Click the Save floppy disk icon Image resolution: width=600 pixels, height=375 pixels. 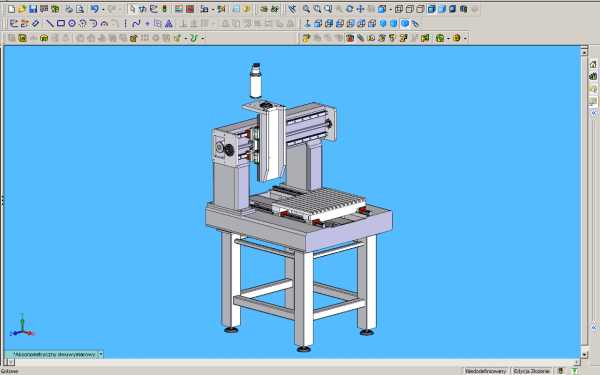tap(33, 9)
